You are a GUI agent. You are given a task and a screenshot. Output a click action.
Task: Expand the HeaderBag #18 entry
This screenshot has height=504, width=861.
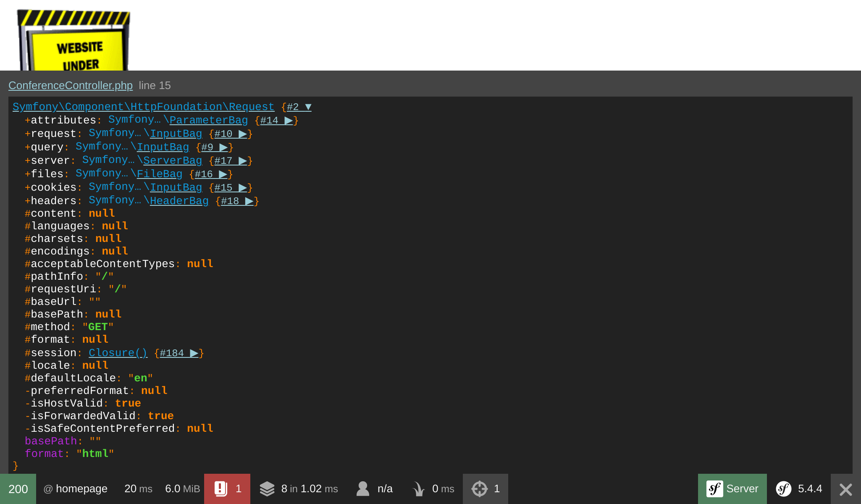(235, 201)
